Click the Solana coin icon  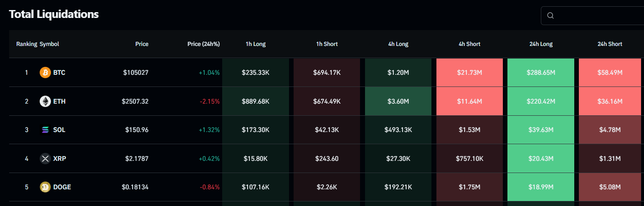pos(45,130)
